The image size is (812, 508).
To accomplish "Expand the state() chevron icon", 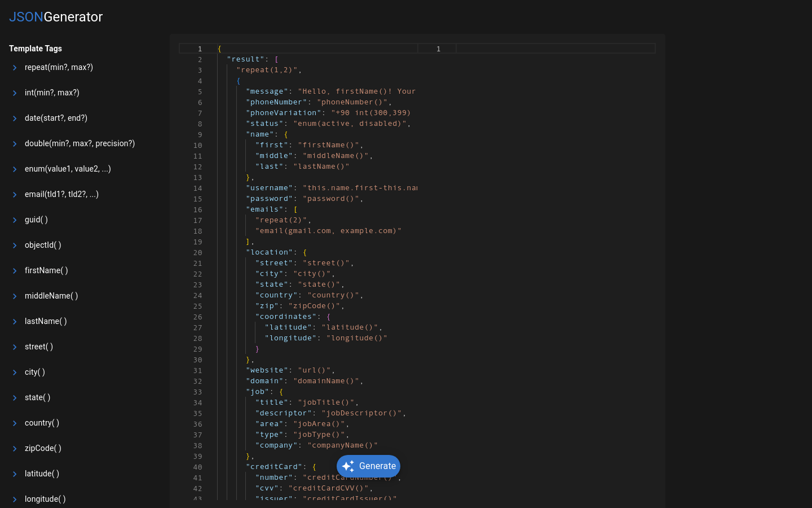I will pyautogui.click(x=15, y=398).
